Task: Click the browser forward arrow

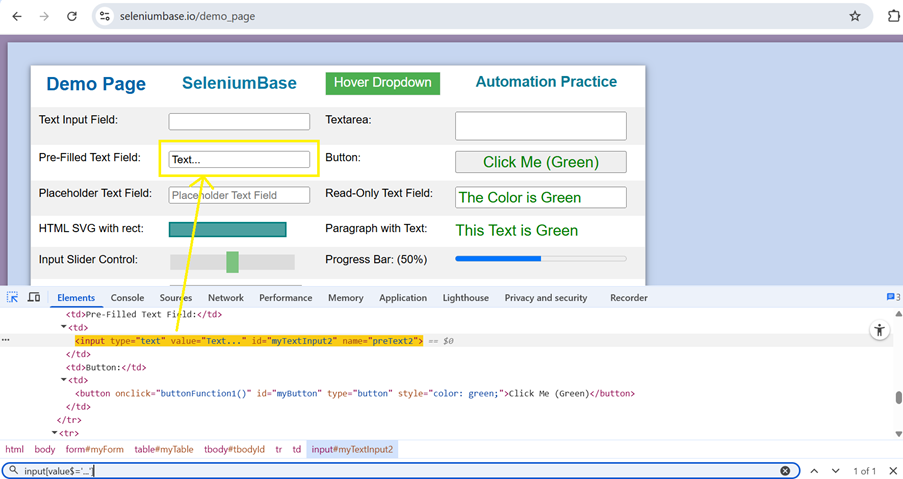Action: pyautogui.click(x=44, y=16)
